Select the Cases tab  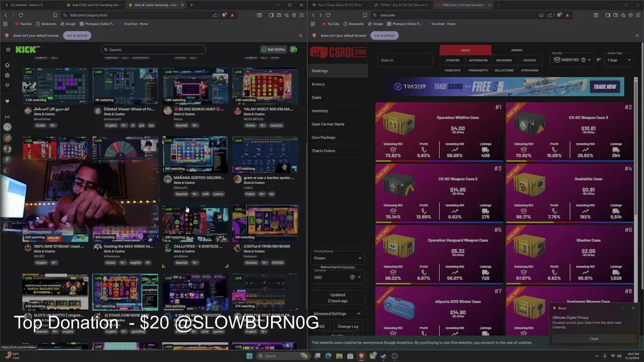point(465,50)
